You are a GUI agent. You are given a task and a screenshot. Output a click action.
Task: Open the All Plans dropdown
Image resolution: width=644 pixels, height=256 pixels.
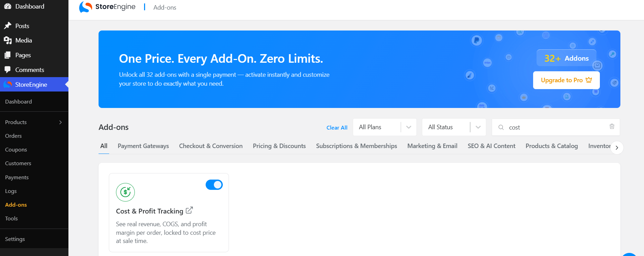pos(385,127)
